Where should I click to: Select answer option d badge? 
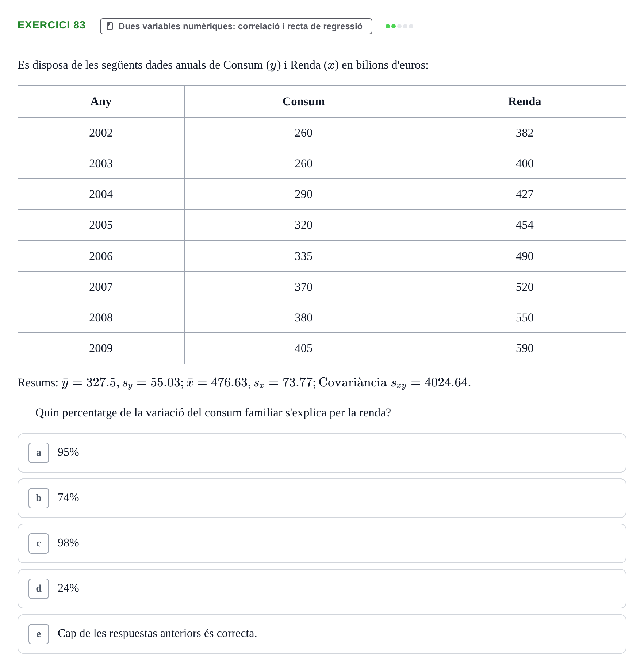coord(39,589)
